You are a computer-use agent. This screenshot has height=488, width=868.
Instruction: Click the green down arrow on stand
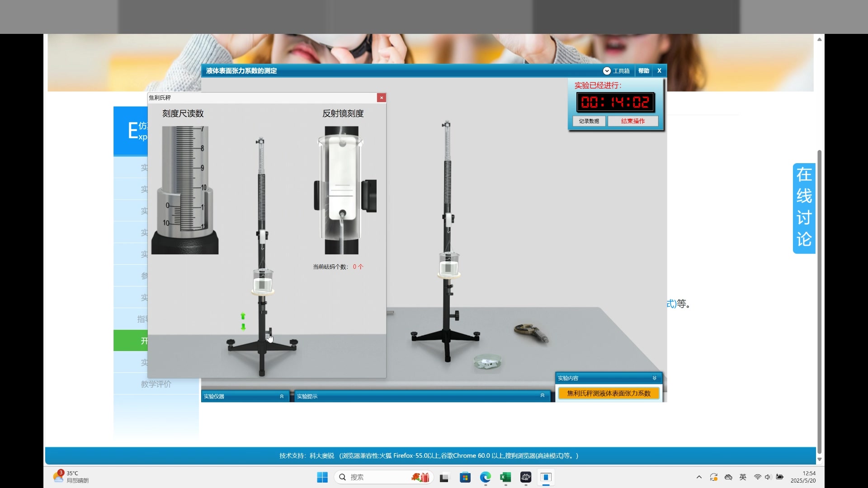coord(243,327)
